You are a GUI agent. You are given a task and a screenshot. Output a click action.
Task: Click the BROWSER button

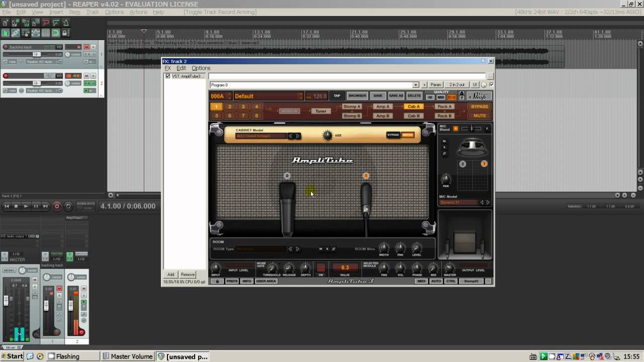click(357, 96)
